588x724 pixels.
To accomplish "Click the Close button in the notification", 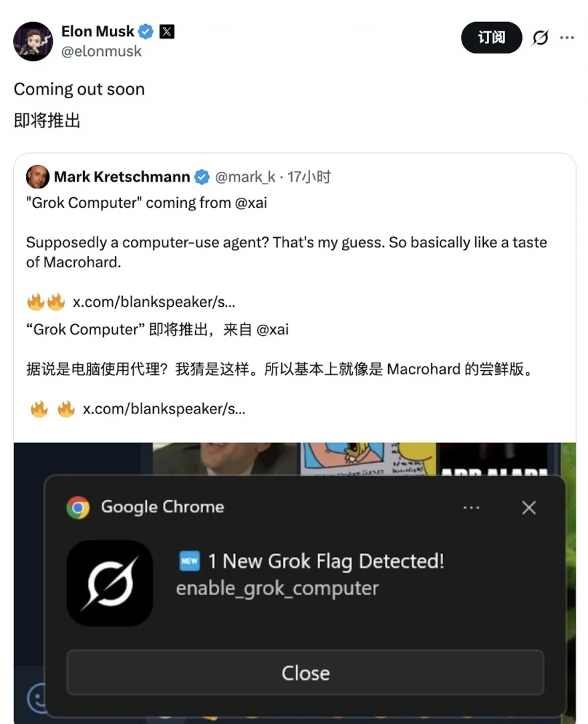I will tap(305, 673).
